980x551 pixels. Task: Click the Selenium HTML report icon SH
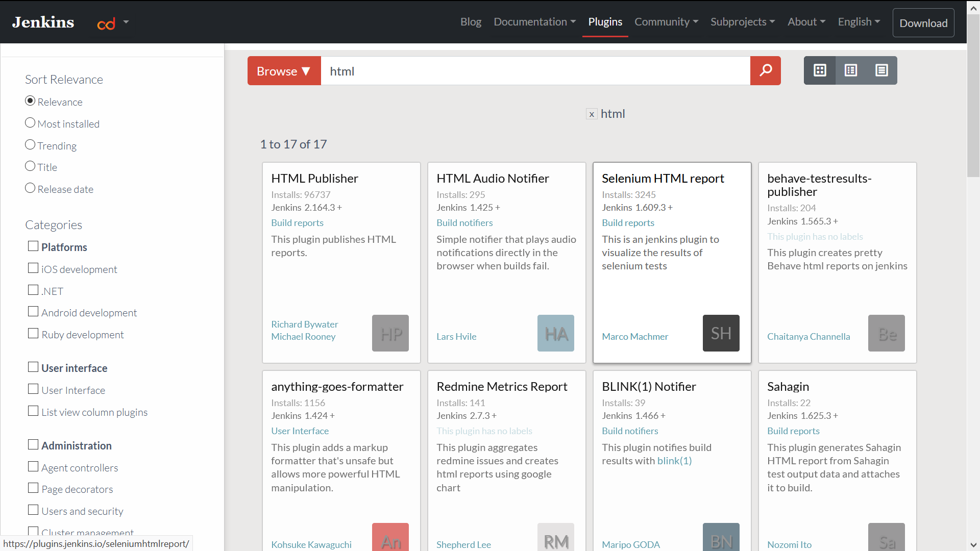pos(721,333)
